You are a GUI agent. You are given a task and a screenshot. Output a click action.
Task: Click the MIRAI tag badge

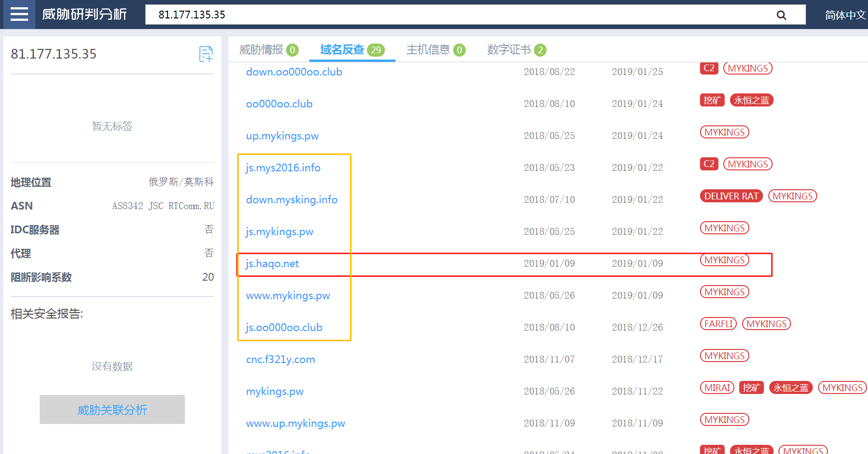(x=717, y=388)
